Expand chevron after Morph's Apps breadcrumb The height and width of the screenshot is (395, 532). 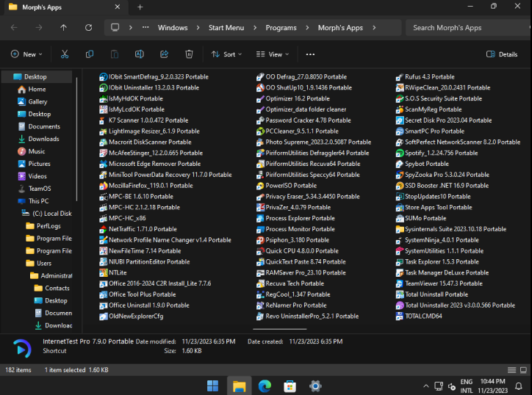[374, 28]
